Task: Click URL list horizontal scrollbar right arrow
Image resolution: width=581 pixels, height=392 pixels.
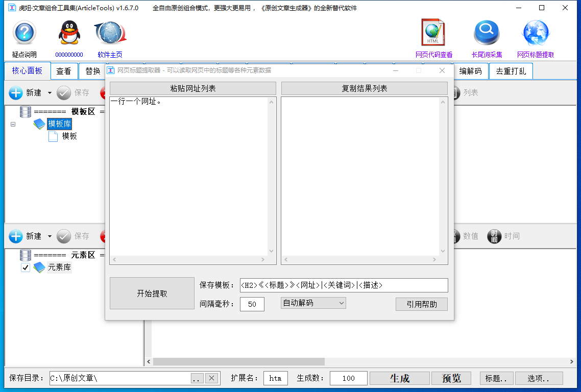Action: point(263,260)
